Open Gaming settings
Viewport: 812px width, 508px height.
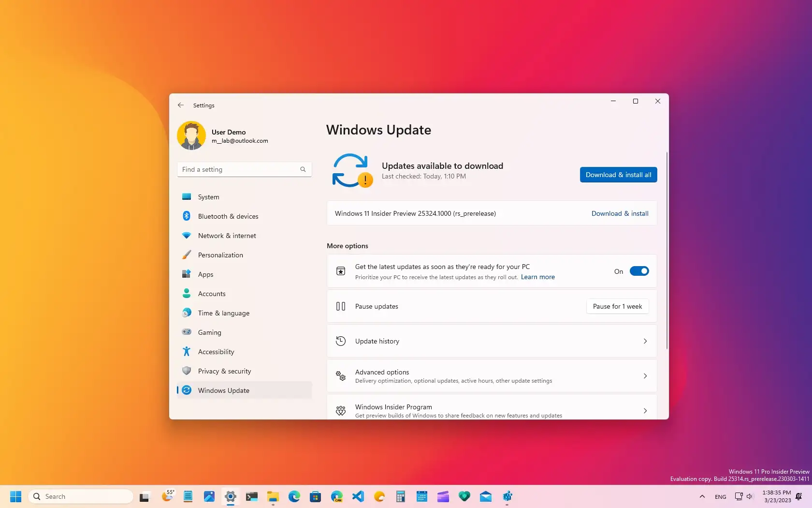(x=244, y=332)
